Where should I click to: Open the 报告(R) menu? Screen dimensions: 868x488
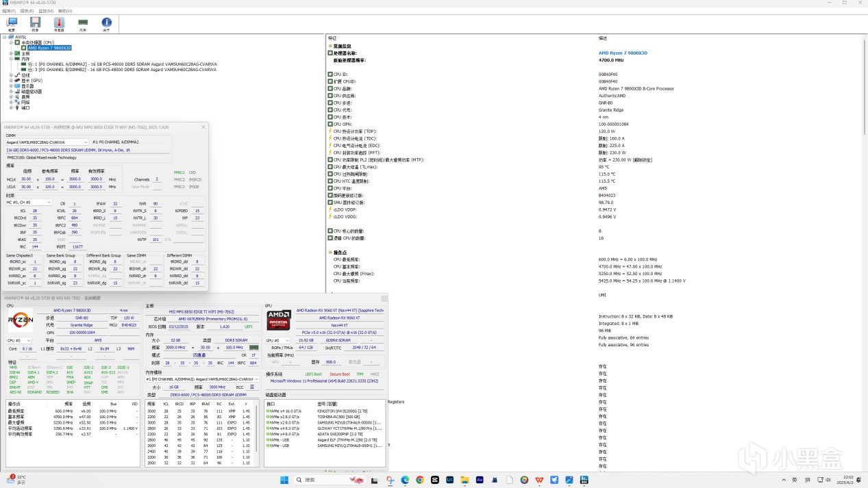click(x=27, y=11)
